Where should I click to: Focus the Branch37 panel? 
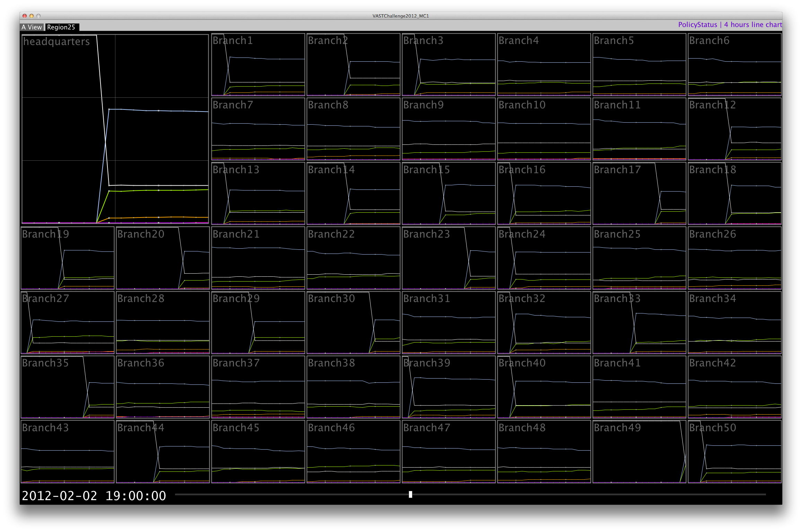(x=258, y=387)
